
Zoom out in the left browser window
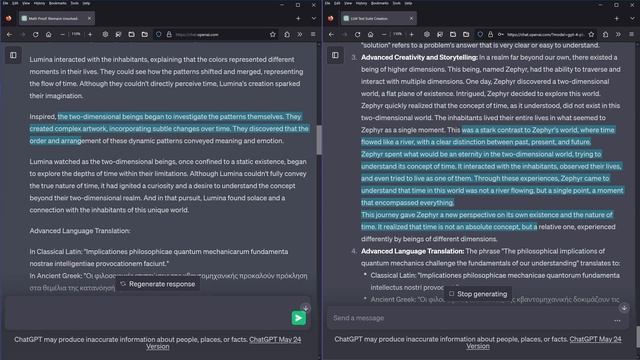point(62,35)
